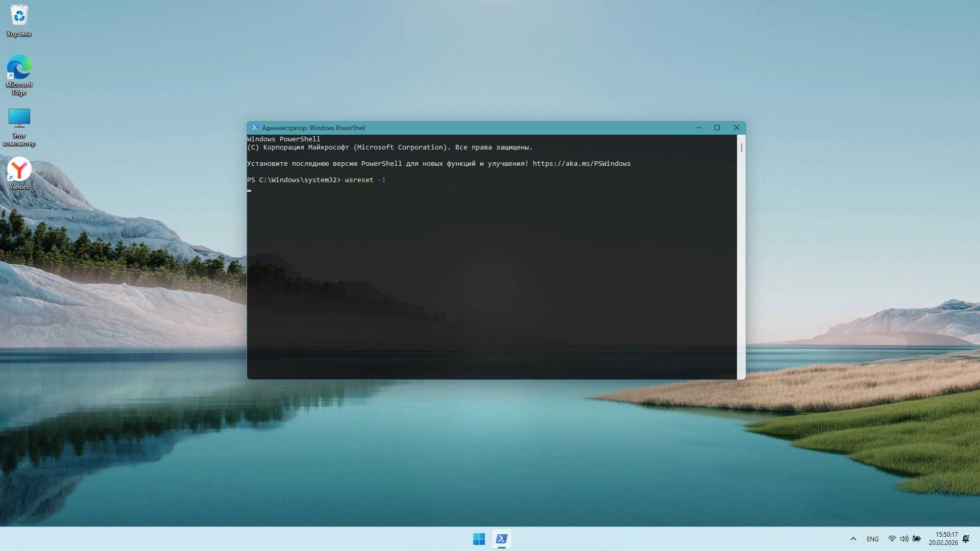The width and height of the screenshot is (980, 551).
Task: Click the Администратор: Windows PowerShell title bar
Action: (x=459, y=128)
